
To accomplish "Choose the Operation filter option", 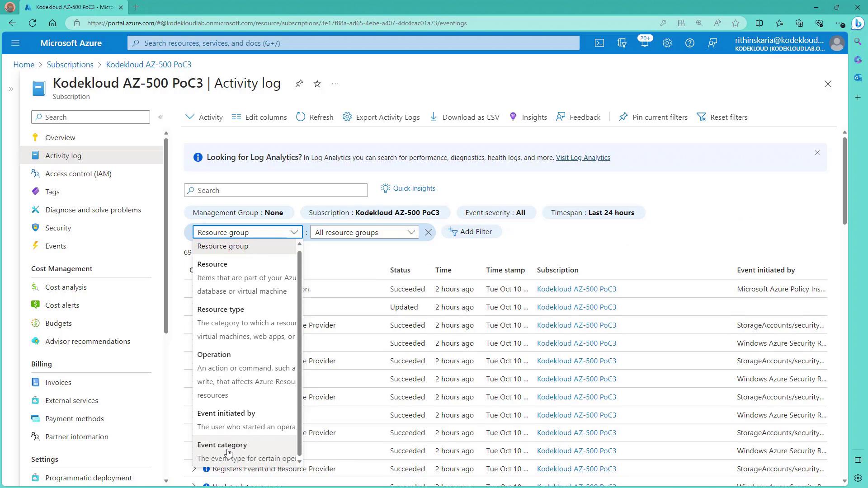I will pyautogui.click(x=214, y=355).
